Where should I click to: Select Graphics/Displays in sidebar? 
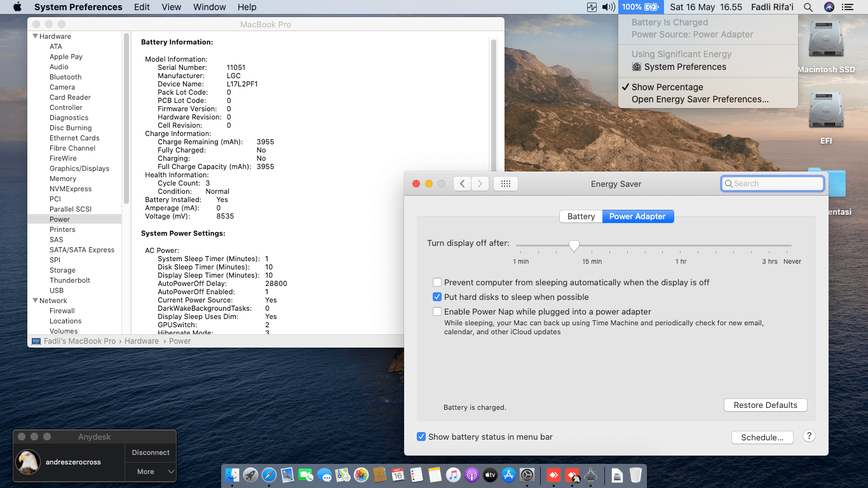click(x=79, y=168)
